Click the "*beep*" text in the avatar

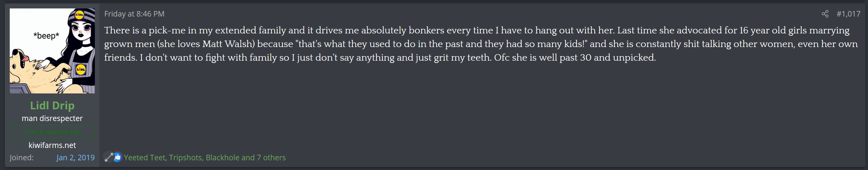coord(46,35)
